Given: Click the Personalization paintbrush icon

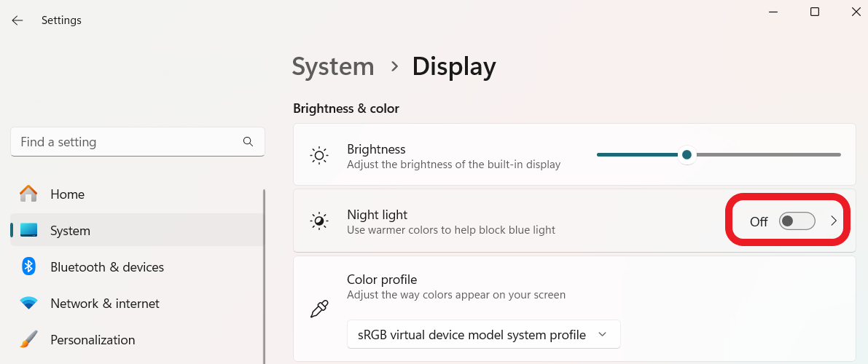Looking at the screenshot, I should [x=28, y=340].
